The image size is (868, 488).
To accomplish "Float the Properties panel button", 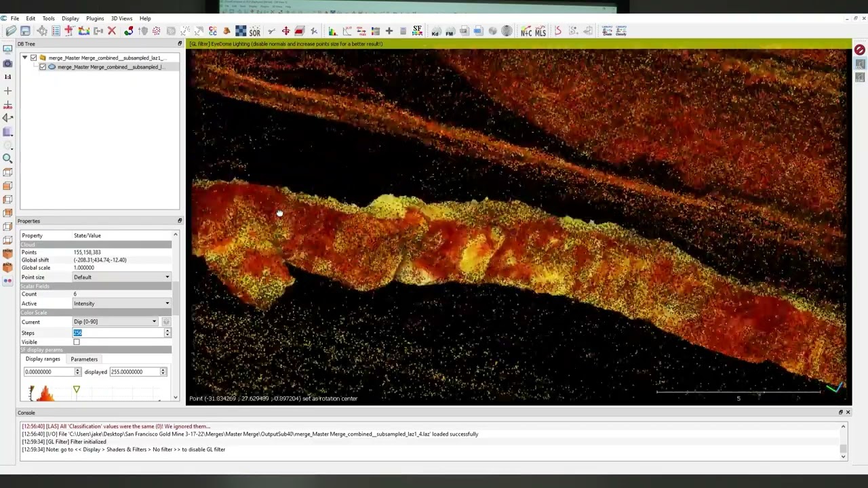I will point(180,221).
